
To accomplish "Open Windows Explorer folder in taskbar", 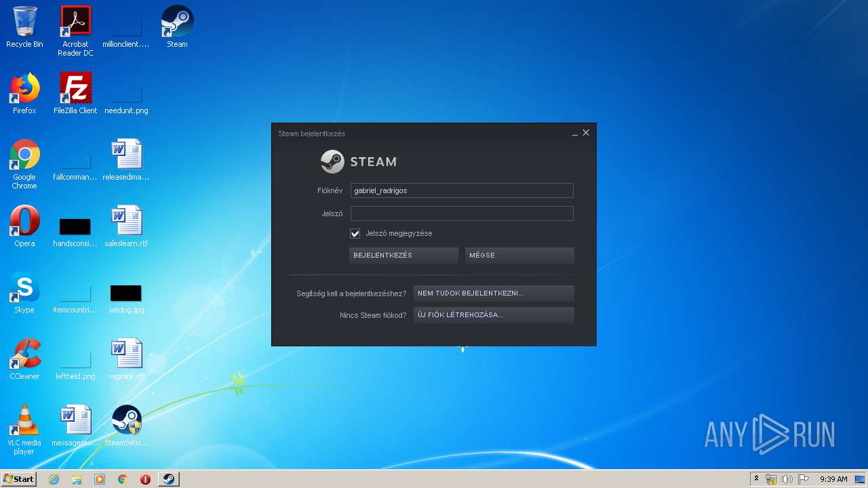I will click(x=77, y=479).
